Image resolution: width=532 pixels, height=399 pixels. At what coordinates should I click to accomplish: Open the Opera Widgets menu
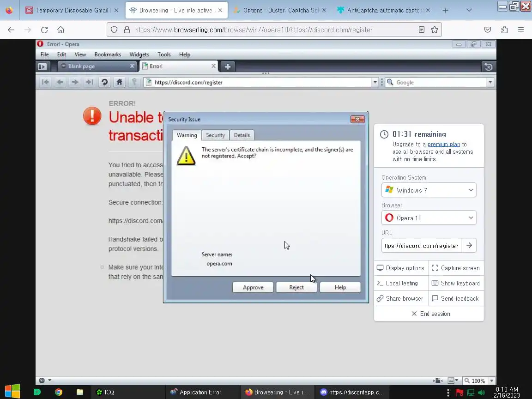click(x=139, y=54)
